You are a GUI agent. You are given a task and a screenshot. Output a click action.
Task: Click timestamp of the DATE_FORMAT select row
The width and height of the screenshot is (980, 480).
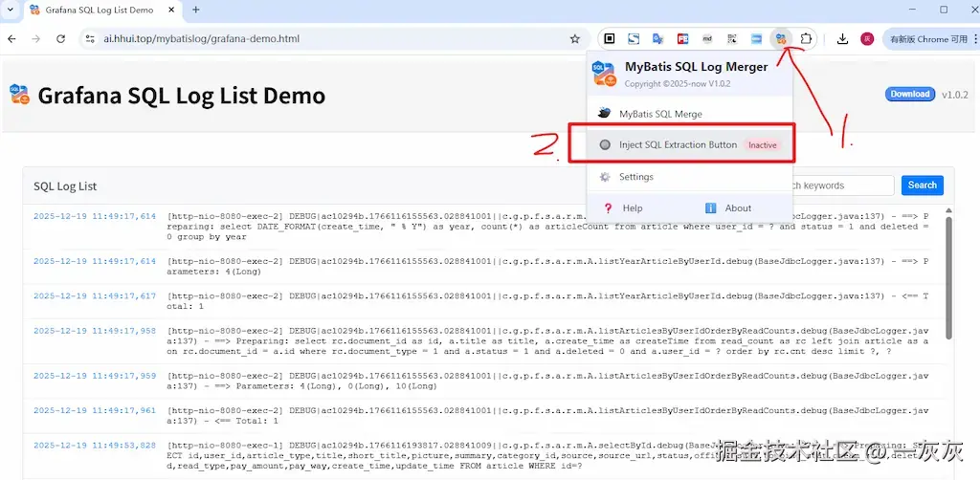coord(95,216)
